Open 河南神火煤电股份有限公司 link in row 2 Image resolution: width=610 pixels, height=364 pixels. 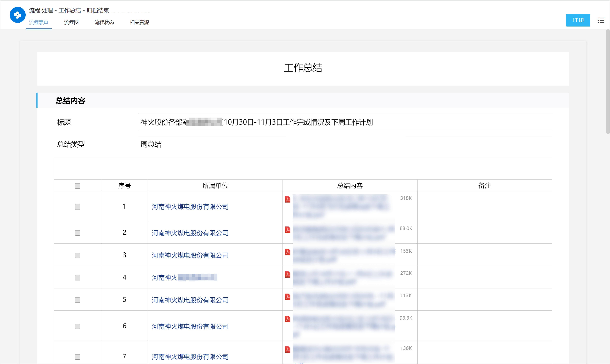tap(190, 233)
